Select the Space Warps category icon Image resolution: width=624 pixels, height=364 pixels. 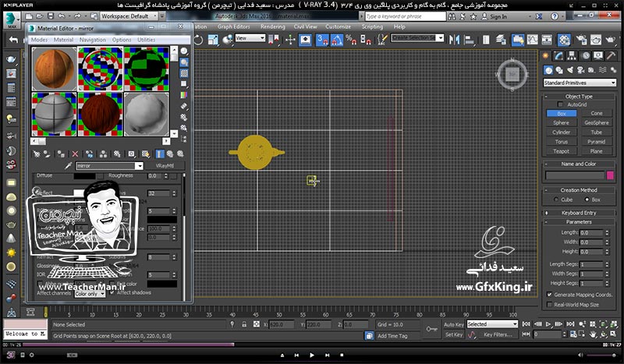602,70
